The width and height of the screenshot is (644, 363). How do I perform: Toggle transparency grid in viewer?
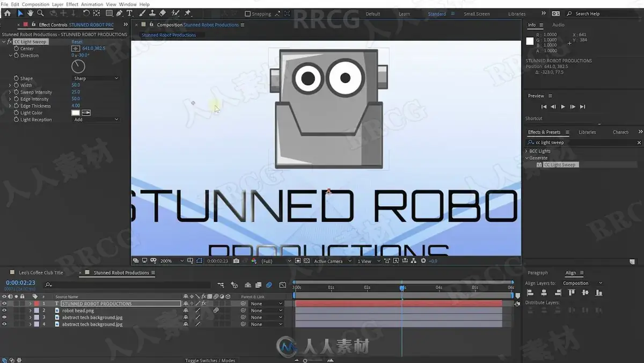point(306,261)
